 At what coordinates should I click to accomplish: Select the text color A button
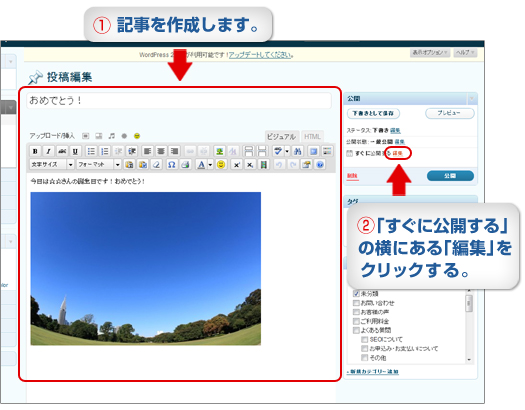coord(201,165)
